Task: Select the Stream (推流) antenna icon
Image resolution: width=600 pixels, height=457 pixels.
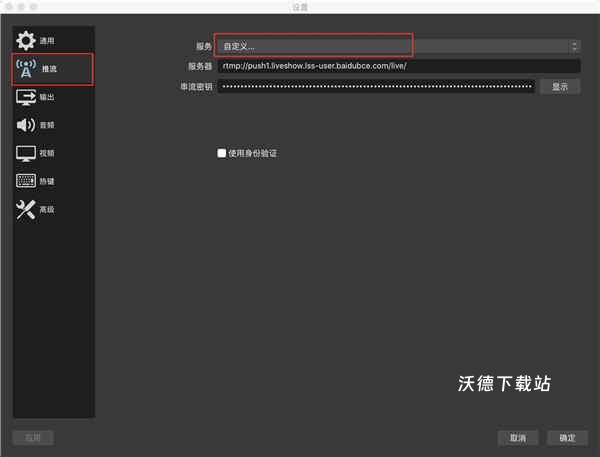Action: pyautogui.click(x=26, y=69)
